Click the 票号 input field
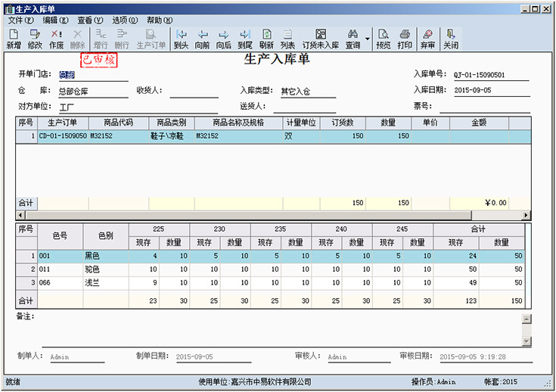 click(485, 107)
